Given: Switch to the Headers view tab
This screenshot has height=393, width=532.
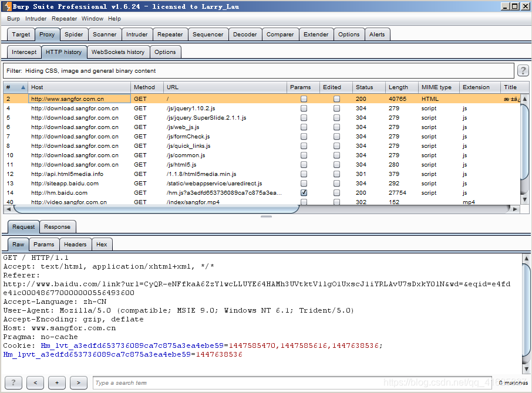Looking at the screenshot, I should pos(75,244).
